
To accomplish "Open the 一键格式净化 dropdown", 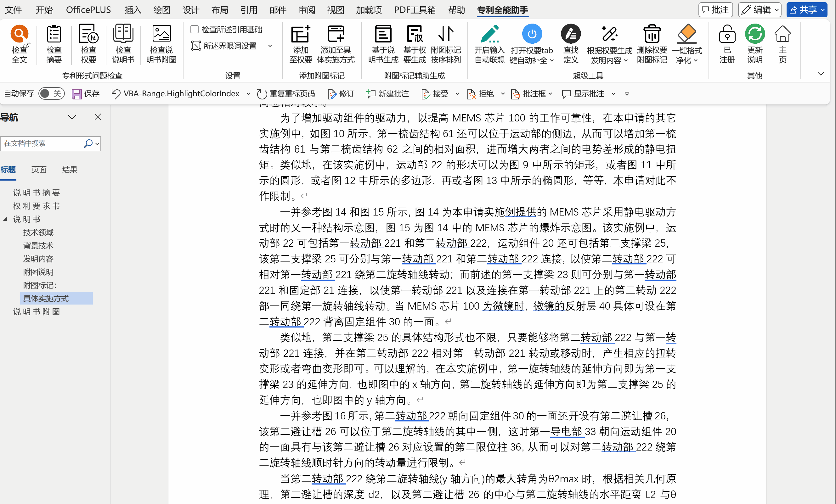I will 696,60.
